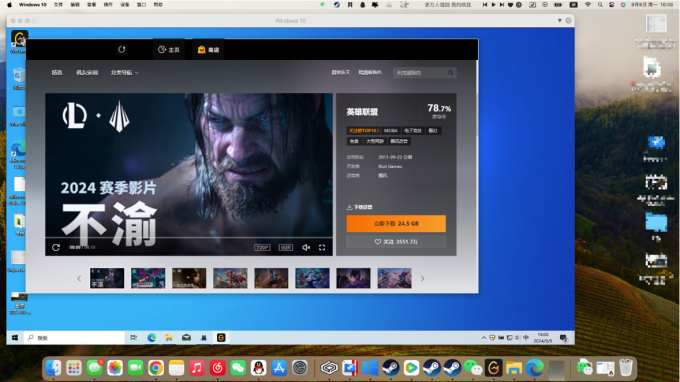Click the Windows taskbar search box

tap(74, 337)
